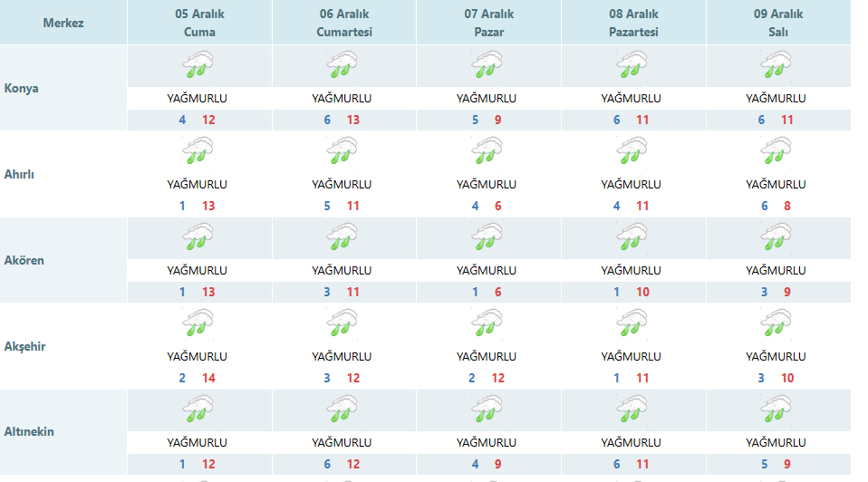This screenshot has width=868, height=482.
Task: Click Altınekin's rain icon for 07 Aralık Pazar
Action: tap(487, 410)
